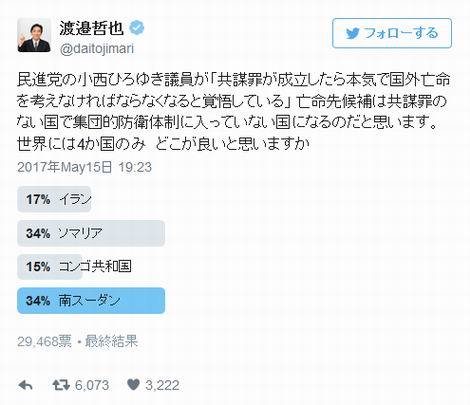Select the イラン 17% poll bar
Viewport: 470px width, 405px height.
pos(54,199)
